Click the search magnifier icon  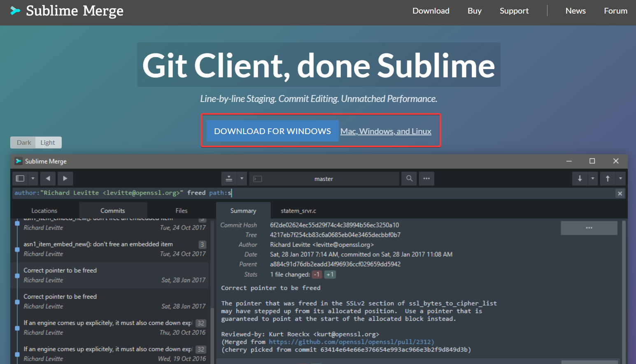pos(409,179)
